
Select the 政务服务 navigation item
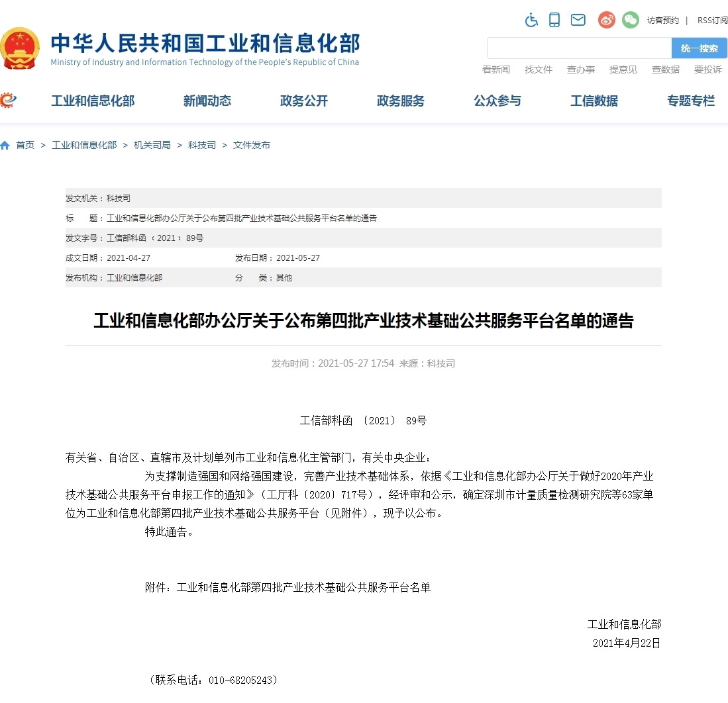(x=401, y=101)
